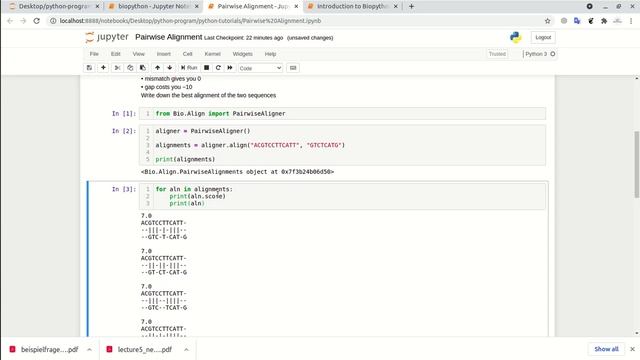Restart the kernel icon

pyautogui.click(x=218, y=68)
